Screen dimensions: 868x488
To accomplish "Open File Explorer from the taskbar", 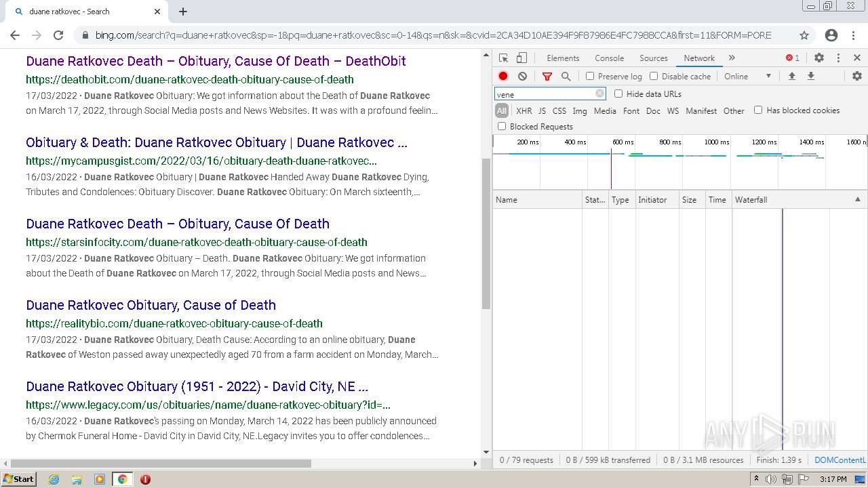I will point(77,479).
